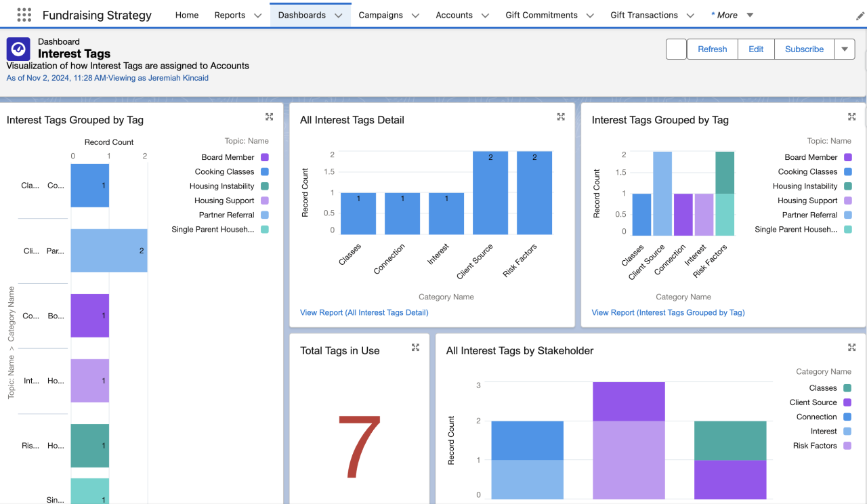
Task: Click the Board Member purple horizontal bar
Action: coord(90,316)
